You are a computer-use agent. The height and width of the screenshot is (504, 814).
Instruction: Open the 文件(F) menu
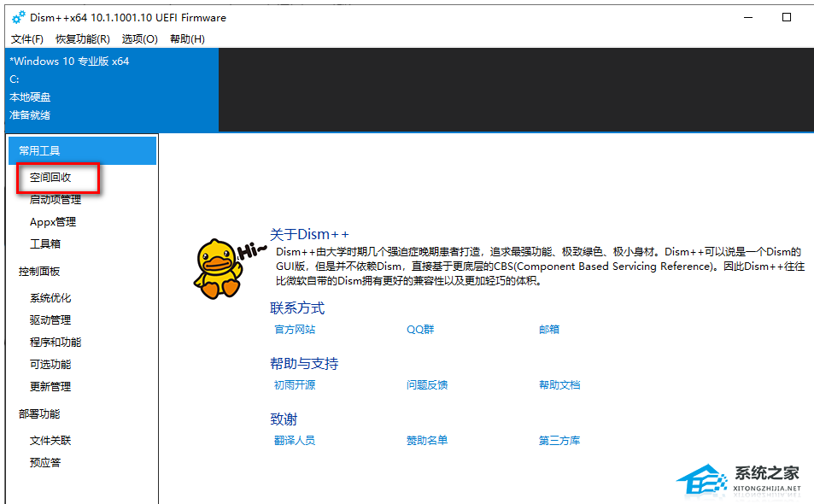[27, 39]
